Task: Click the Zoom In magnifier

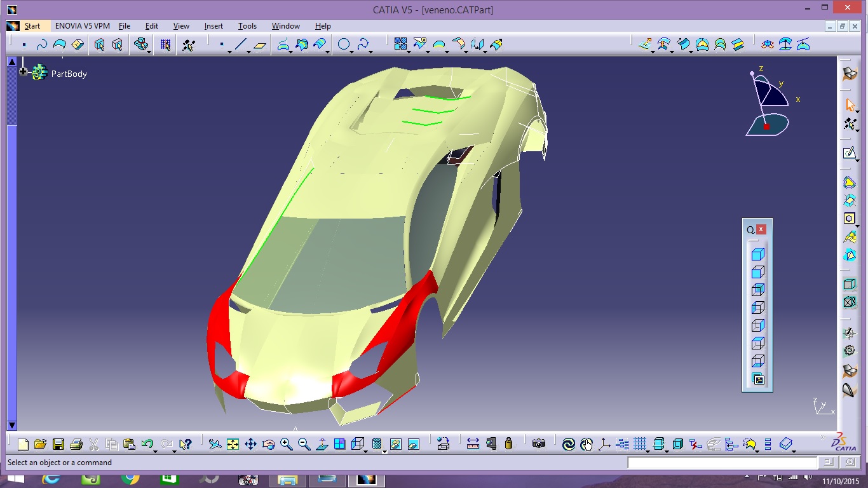Action: (287, 444)
